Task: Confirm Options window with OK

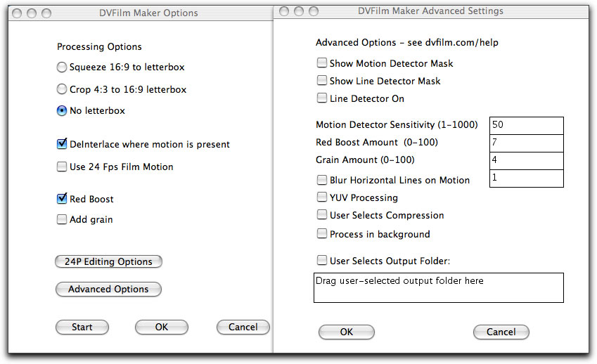Action: pyautogui.click(x=162, y=327)
